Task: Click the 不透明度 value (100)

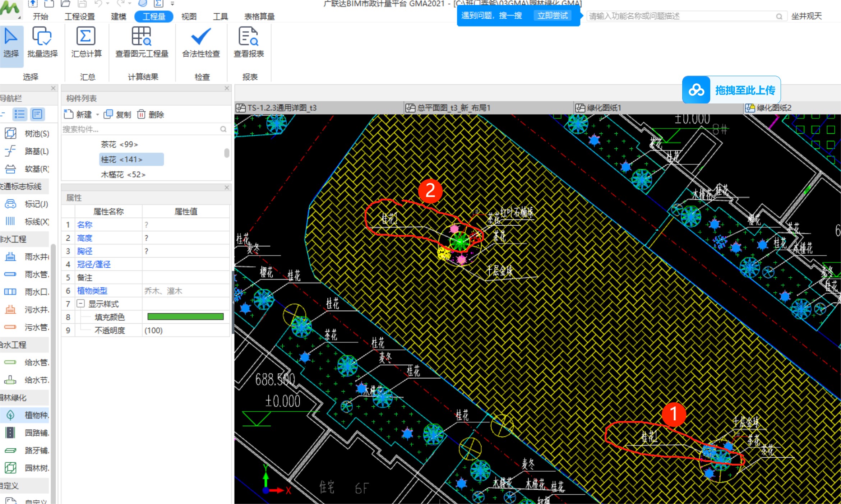Action: (186, 330)
